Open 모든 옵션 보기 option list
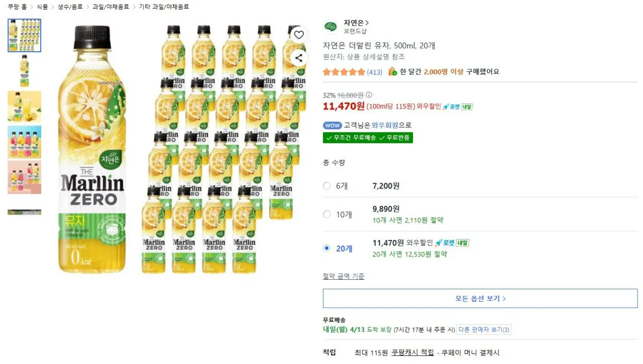Image resolution: width=643 pixels, height=364 pixels. click(480, 298)
